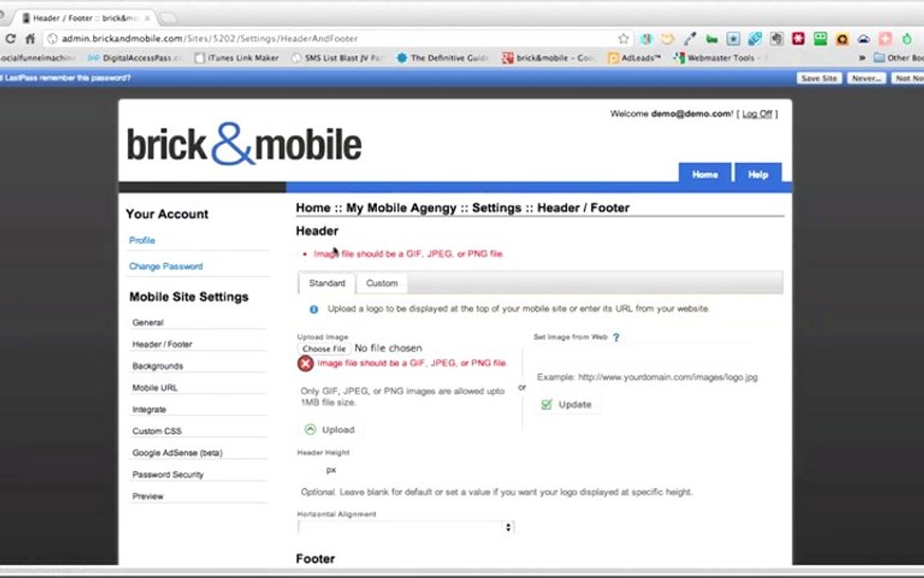Open Google AdSense (beta) settings

(x=177, y=453)
